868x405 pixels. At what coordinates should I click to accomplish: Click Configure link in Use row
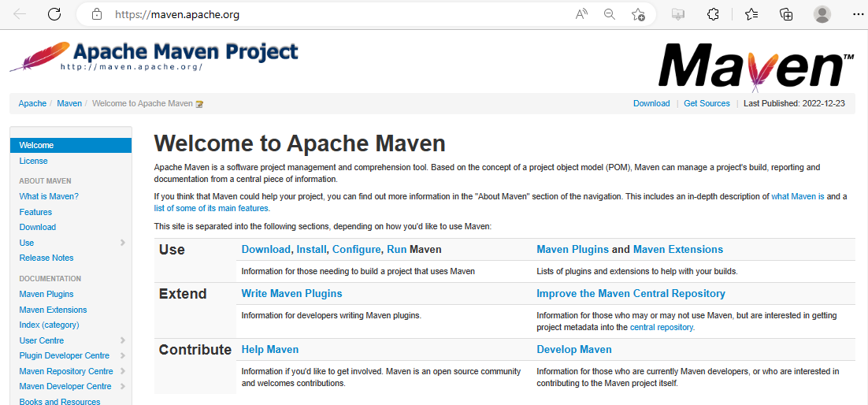click(357, 249)
